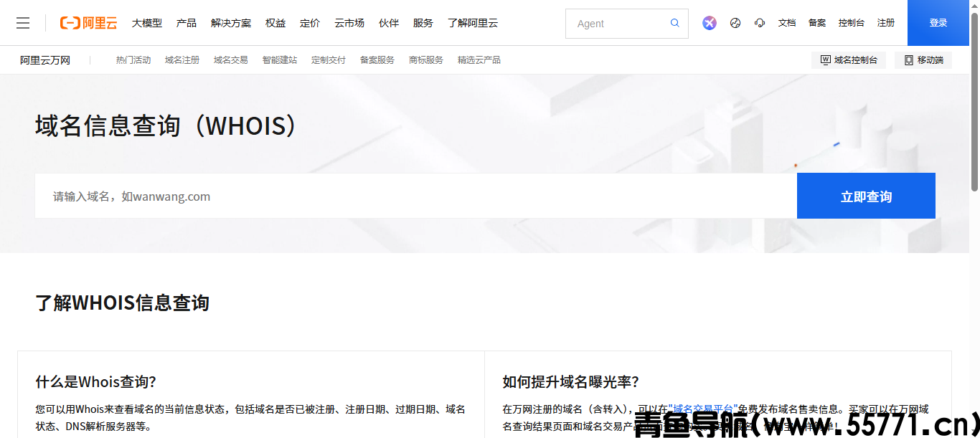Click the search magnifier icon

click(x=675, y=23)
